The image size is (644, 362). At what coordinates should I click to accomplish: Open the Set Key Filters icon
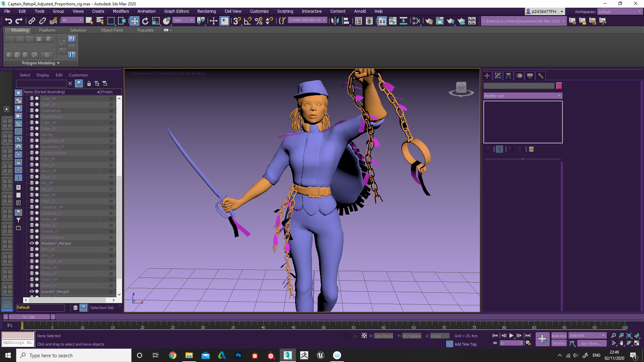click(x=572, y=343)
